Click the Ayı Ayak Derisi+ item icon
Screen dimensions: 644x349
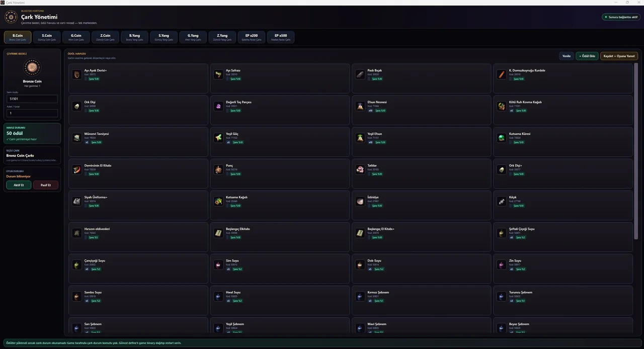pos(76,74)
